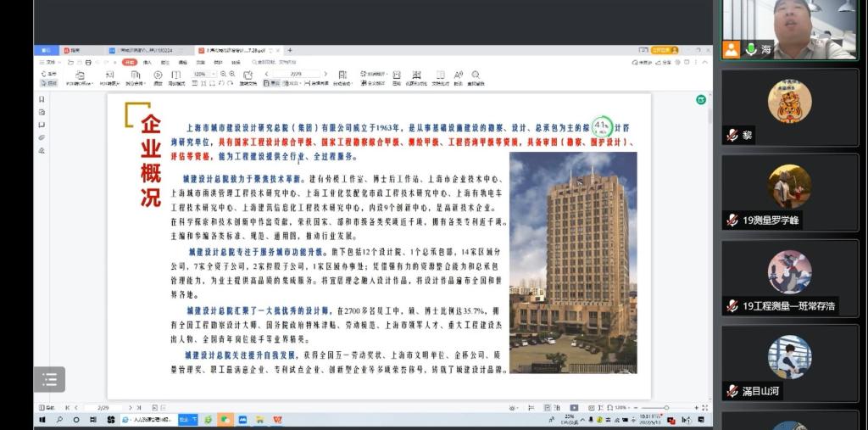Switch to the 插入 ribbon tab
The width and height of the screenshot is (868, 430).
(147, 62)
